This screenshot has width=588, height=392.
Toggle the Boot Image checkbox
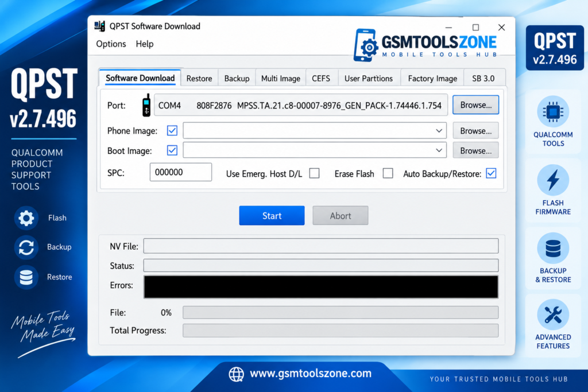(172, 150)
